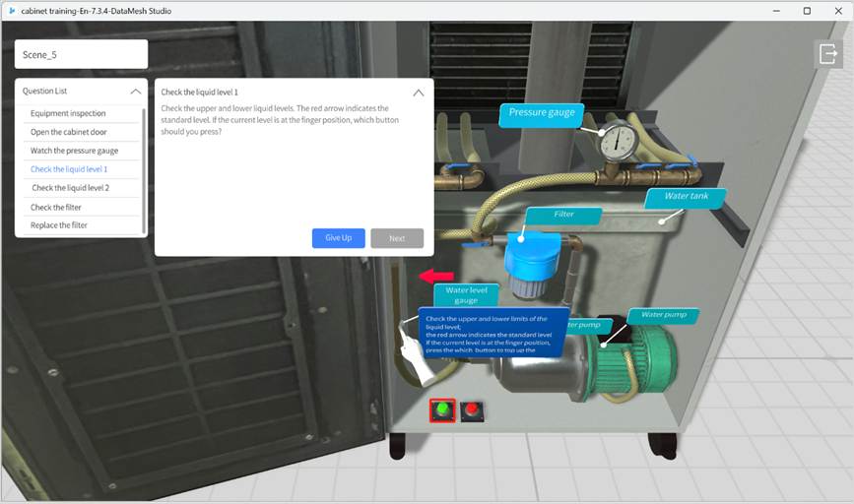
Task: Collapse the Question List panel
Action: 135,91
